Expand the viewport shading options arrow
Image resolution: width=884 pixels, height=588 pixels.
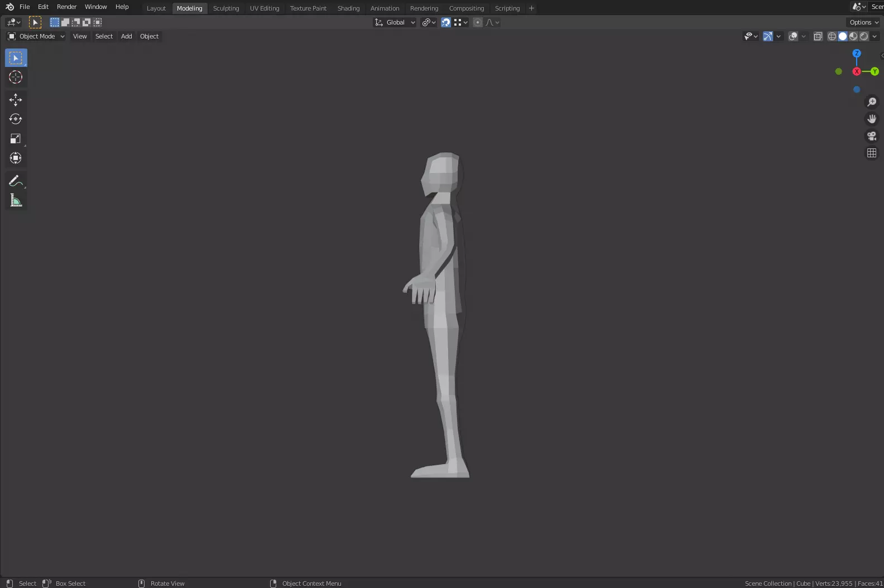(875, 36)
